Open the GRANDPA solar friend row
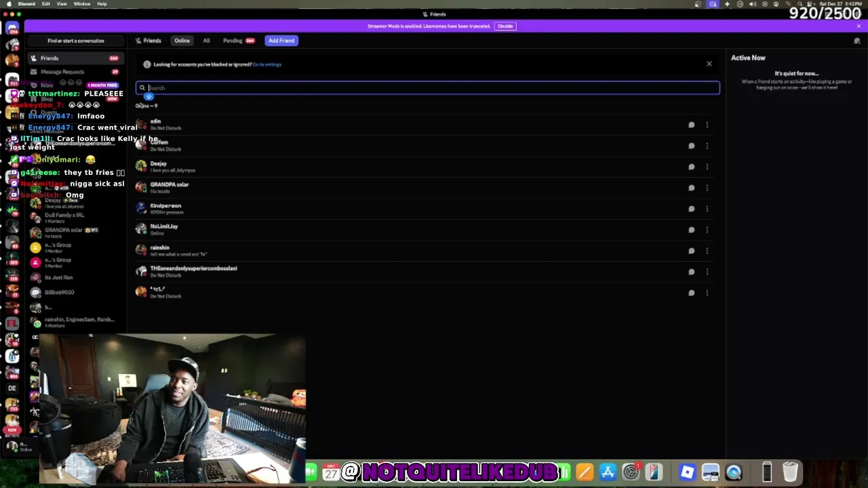This screenshot has height=488, width=868. [425, 188]
